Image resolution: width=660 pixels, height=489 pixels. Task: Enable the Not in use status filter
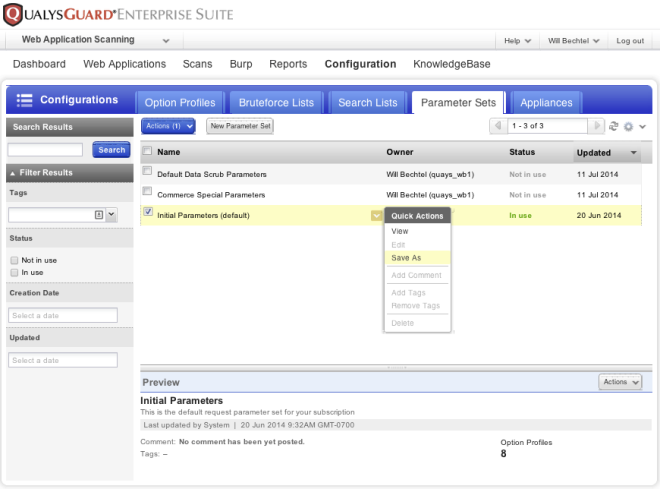14,260
